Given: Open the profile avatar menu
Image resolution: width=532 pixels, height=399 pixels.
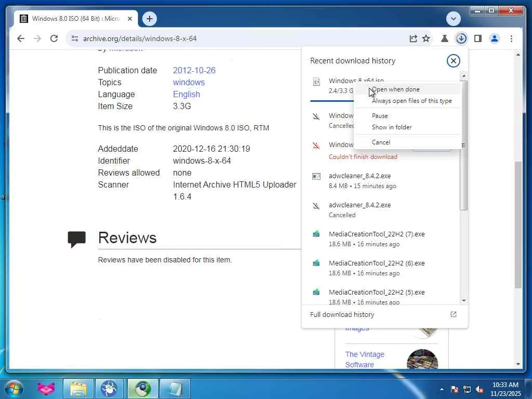Looking at the screenshot, I should click(x=495, y=38).
